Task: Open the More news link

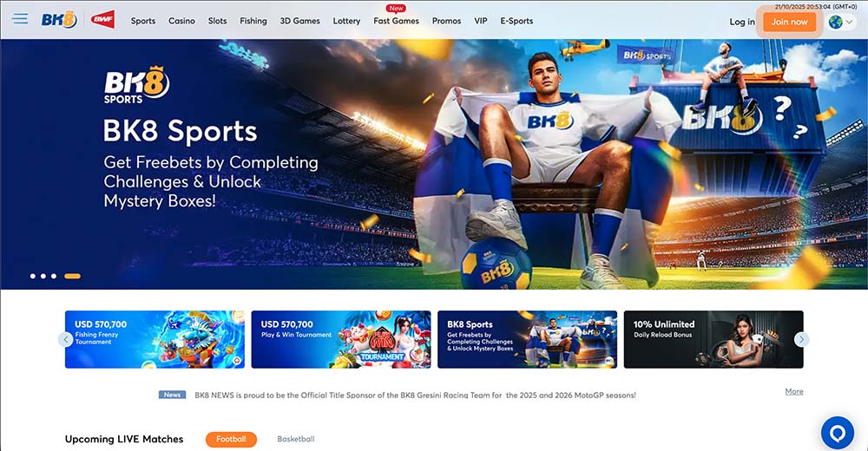Action: (794, 392)
